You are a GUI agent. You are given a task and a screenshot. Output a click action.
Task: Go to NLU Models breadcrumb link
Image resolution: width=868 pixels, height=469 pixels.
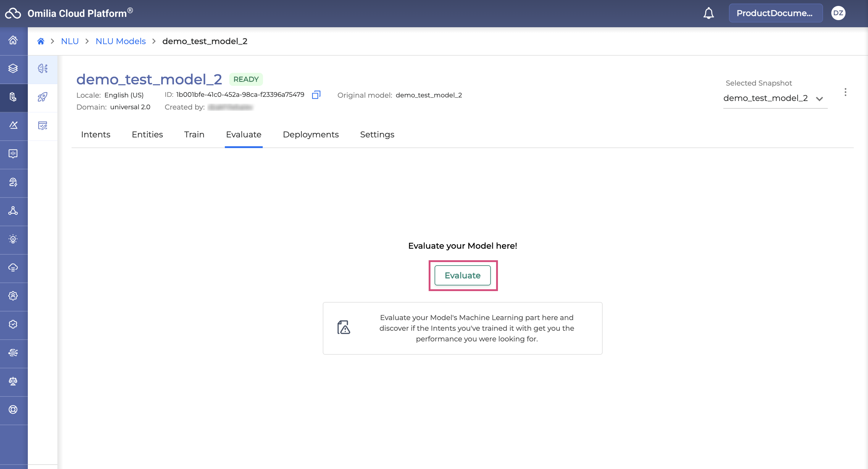point(120,41)
